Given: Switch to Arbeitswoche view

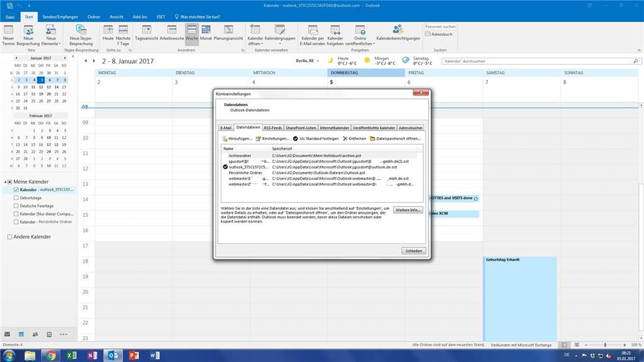Looking at the screenshot, I should click(x=172, y=33).
